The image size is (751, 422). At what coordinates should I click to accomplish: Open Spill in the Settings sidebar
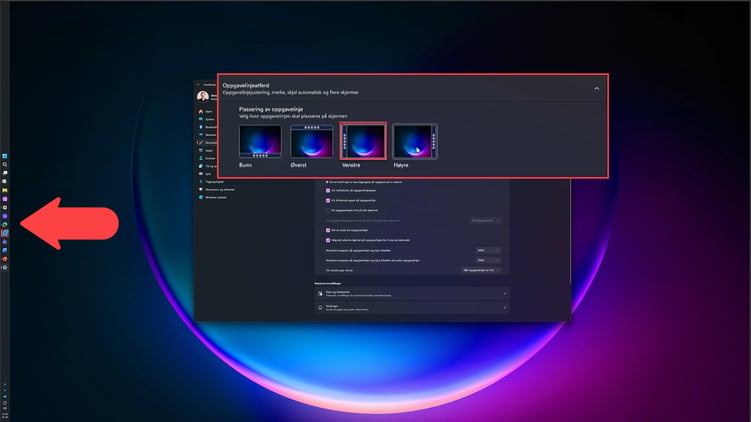(x=206, y=174)
